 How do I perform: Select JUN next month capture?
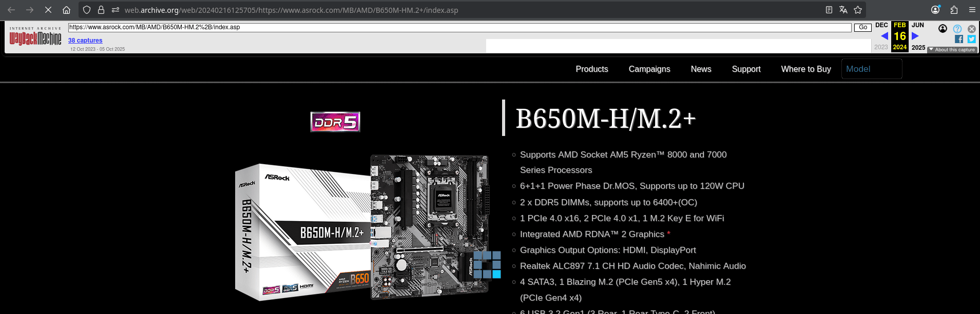918,25
